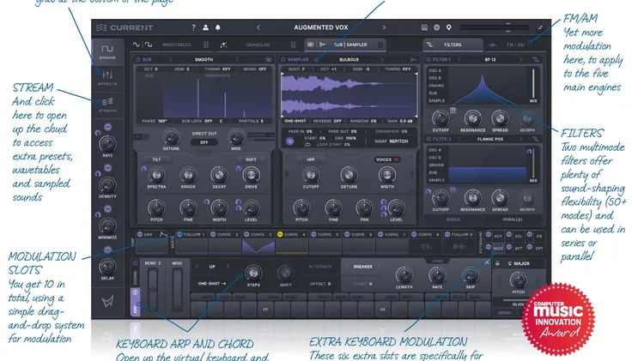Click the Alternate arp option

point(320,267)
